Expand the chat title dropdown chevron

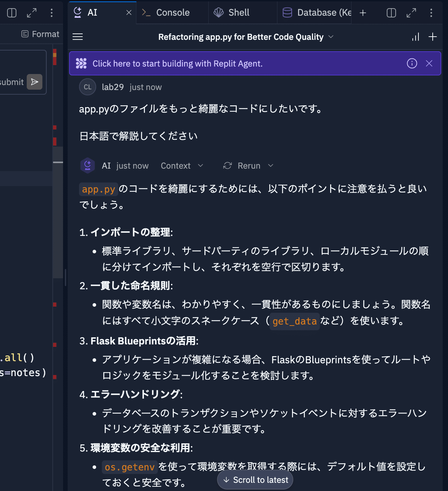[x=331, y=37]
